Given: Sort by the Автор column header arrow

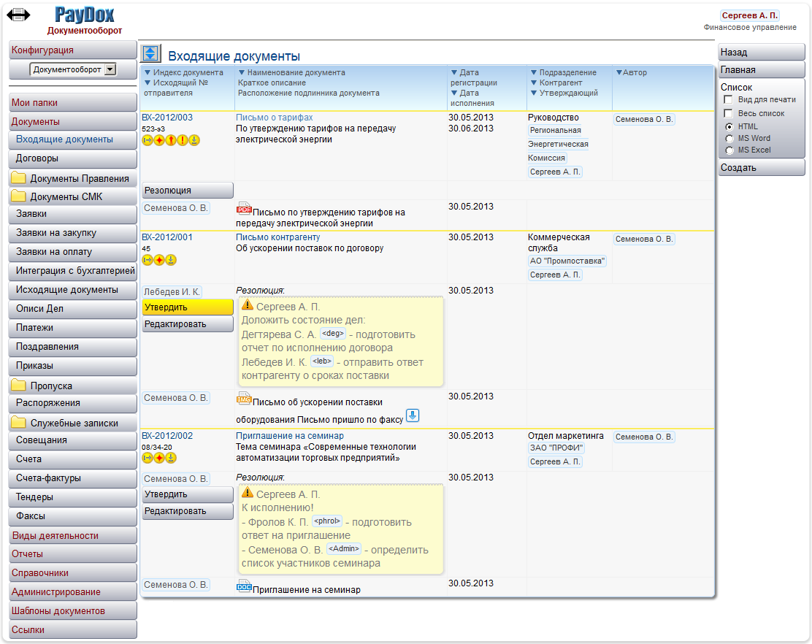Looking at the screenshot, I should click(618, 72).
